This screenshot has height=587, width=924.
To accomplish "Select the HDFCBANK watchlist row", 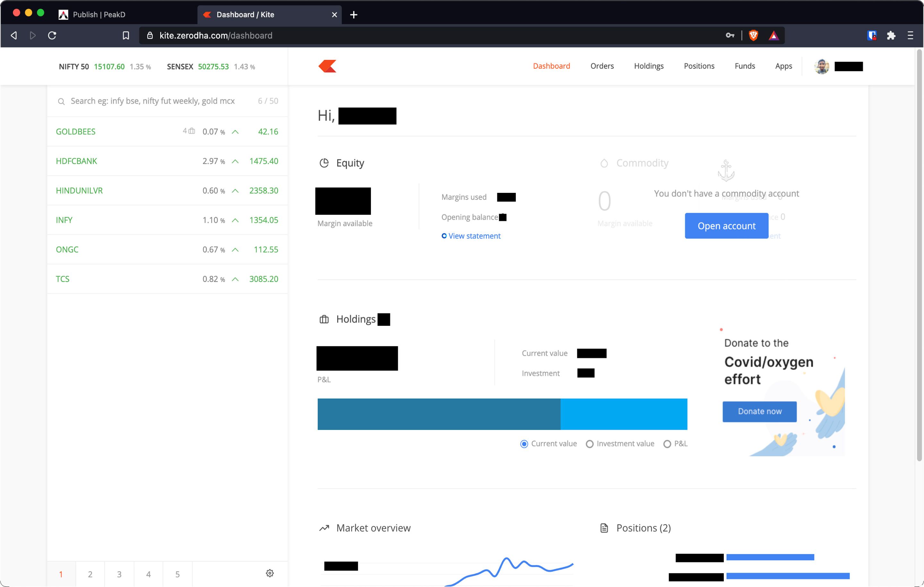I will [x=167, y=161].
